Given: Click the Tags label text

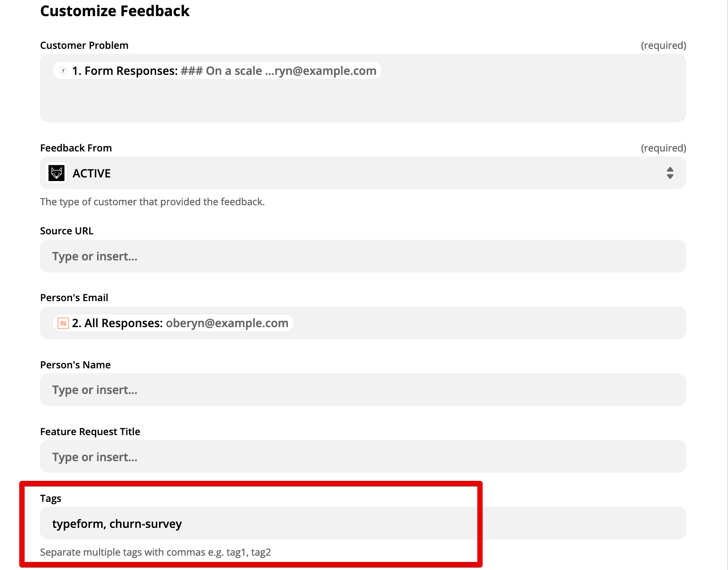Looking at the screenshot, I should click(51, 498).
